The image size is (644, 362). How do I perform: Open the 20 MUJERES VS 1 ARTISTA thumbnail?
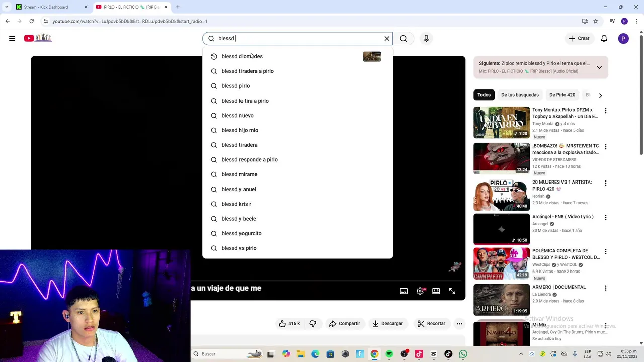(x=502, y=195)
